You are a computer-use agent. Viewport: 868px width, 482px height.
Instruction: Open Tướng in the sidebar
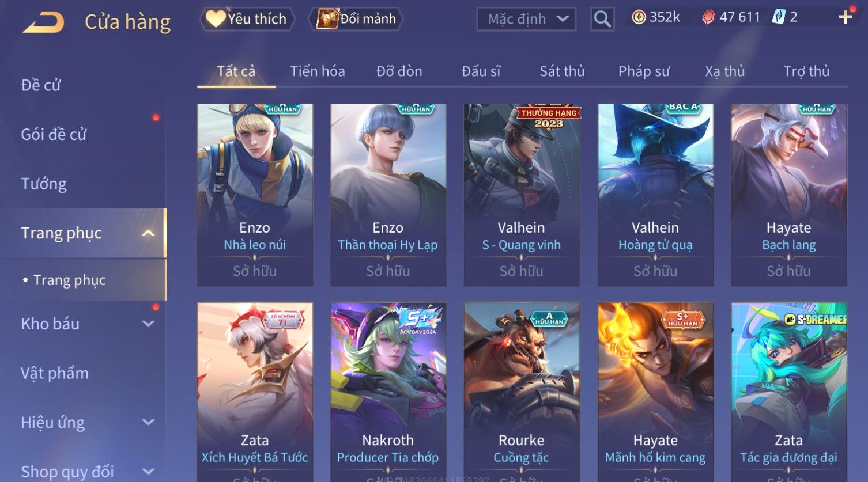(x=44, y=184)
